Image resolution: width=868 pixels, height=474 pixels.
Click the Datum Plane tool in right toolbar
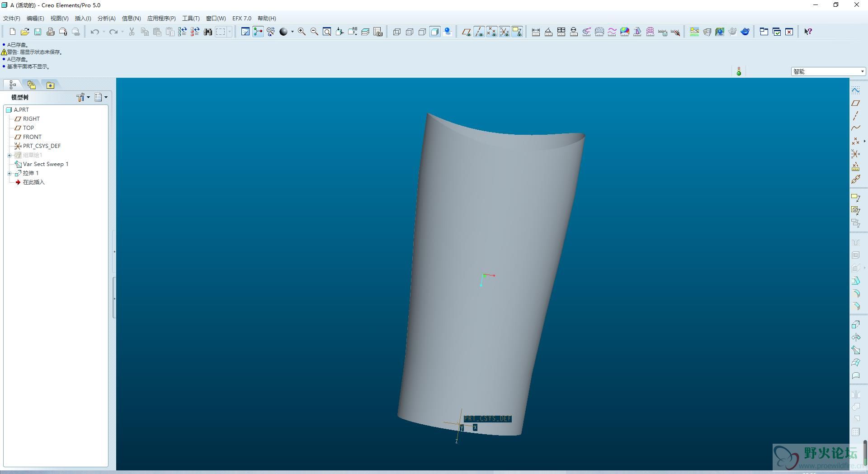pos(856,103)
